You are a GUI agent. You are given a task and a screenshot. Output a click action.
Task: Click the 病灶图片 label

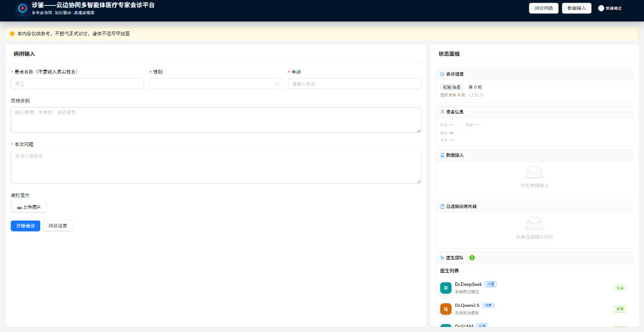coord(20,196)
